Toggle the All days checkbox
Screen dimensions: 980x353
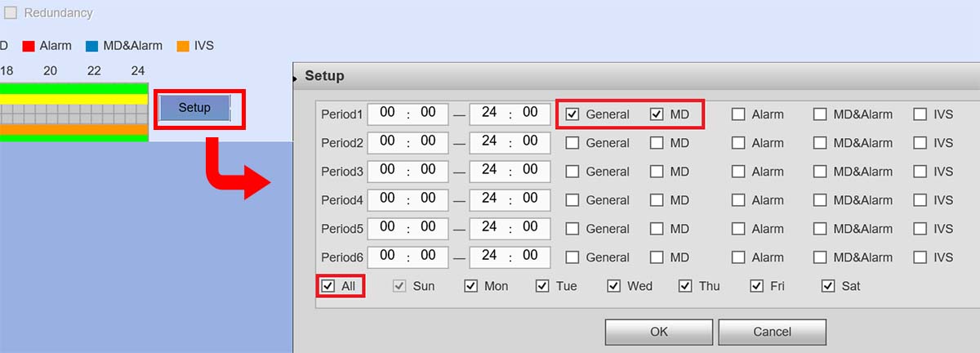pyautogui.click(x=328, y=286)
